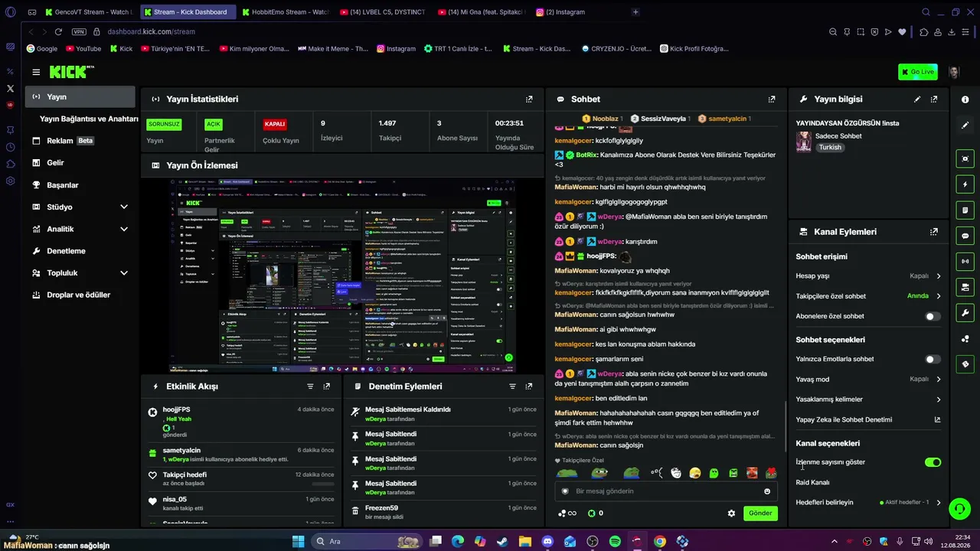Viewport: 980px width, 551px height.
Task: Open Hedefleri belirleyin chevron
Action: [x=939, y=503]
